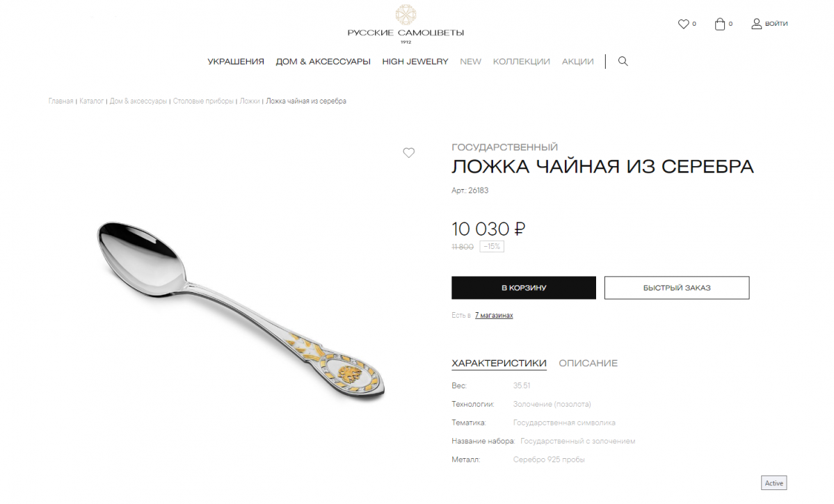
Task: Open the Украшения menu
Action: [x=236, y=62]
